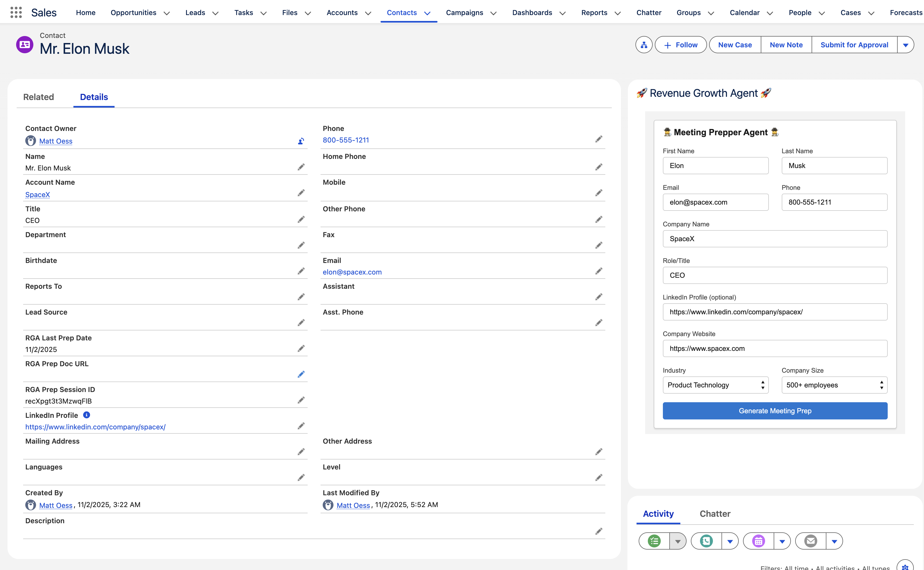Switch to the Chatter tab in activity panel

click(x=715, y=514)
